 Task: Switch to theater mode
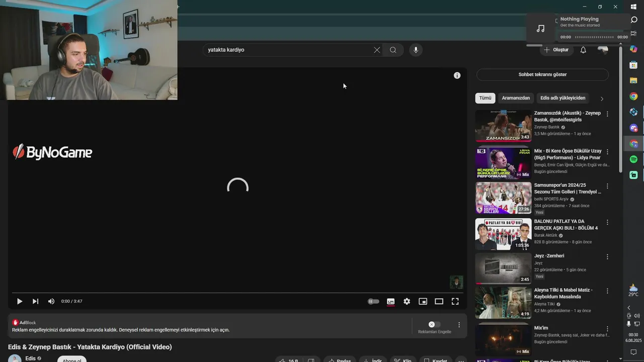pyautogui.click(x=439, y=301)
